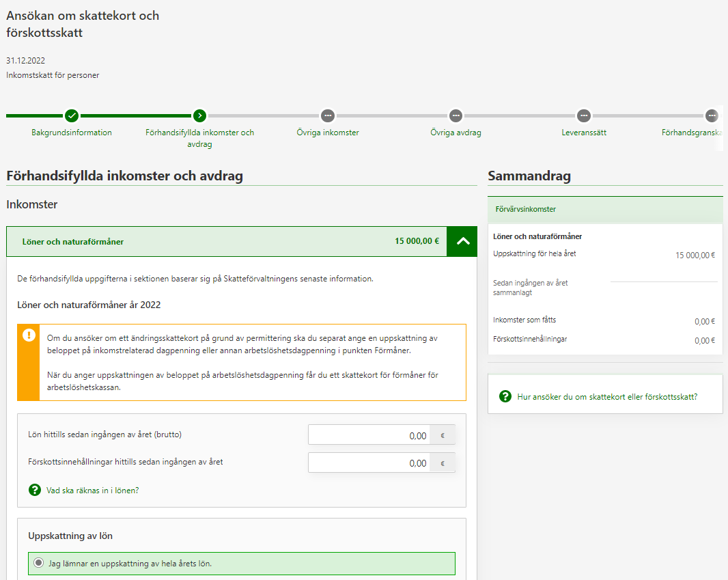Click the completed Bakgrundsinformation checkmark step icon

pyautogui.click(x=72, y=115)
